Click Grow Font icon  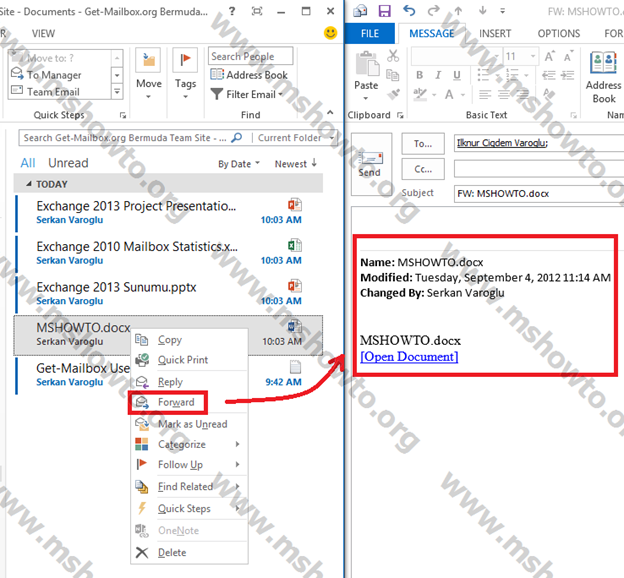(550, 56)
